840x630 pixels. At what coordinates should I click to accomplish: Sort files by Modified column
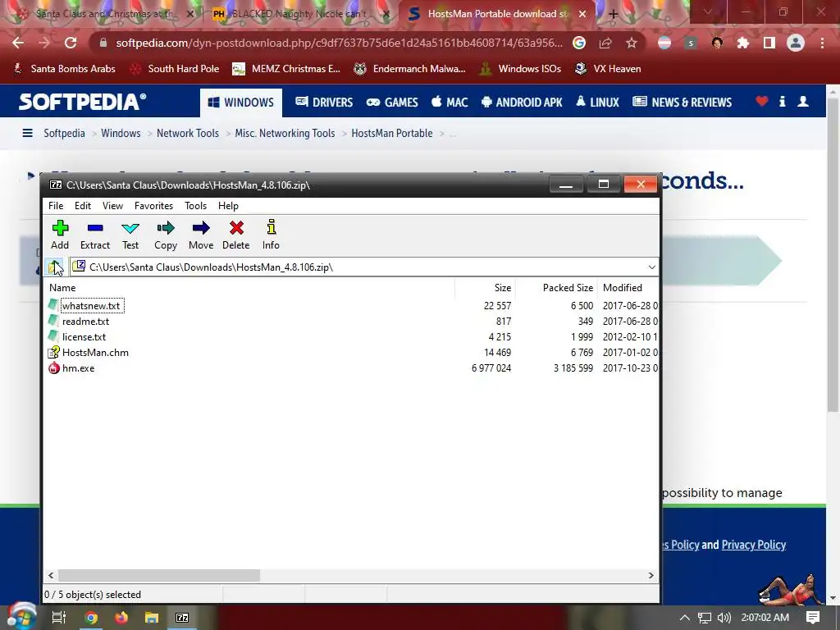click(x=628, y=288)
